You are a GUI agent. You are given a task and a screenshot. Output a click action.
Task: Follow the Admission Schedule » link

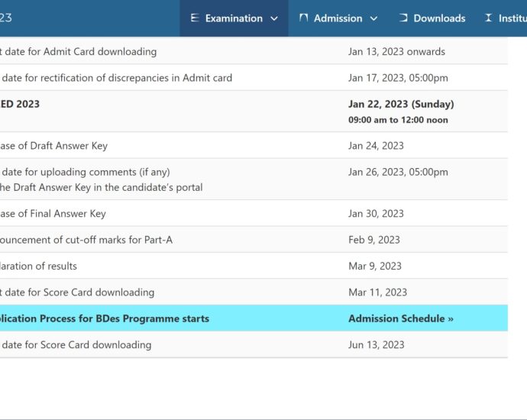pos(401,318)
